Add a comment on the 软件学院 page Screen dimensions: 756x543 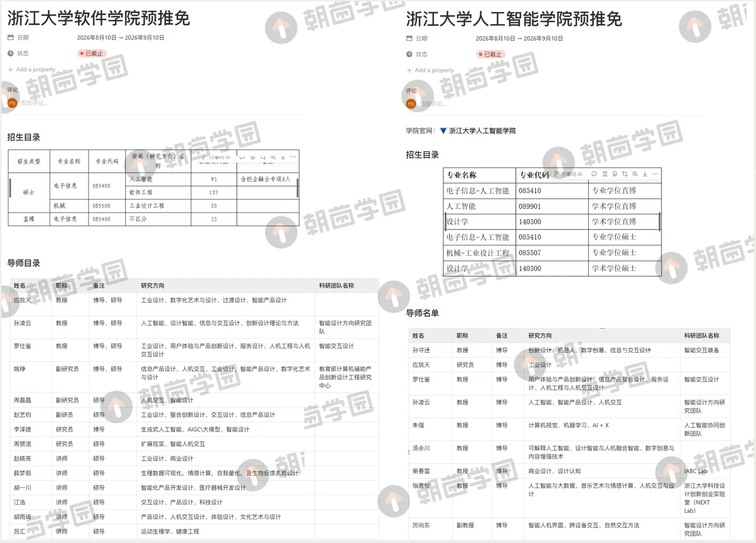(x=34, y=103)
